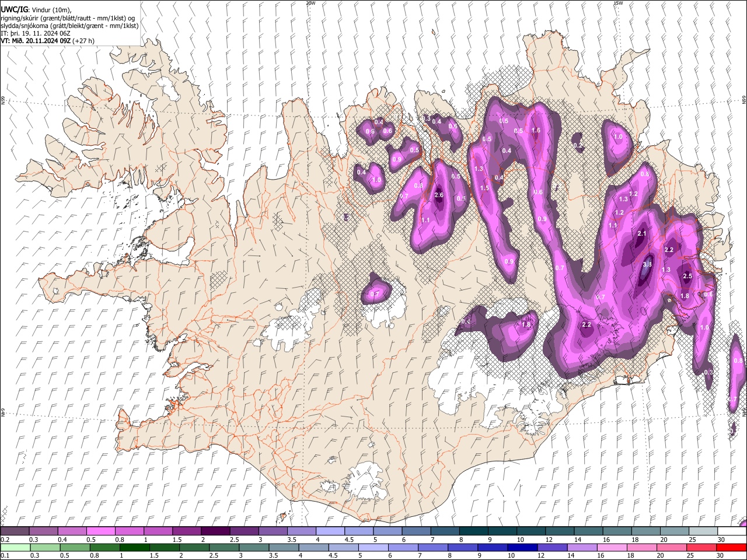The height and width of the screenshot is (560, 747).
Task: Choose the top legend swatch between 12 and 14
Action: coord(560,531)
